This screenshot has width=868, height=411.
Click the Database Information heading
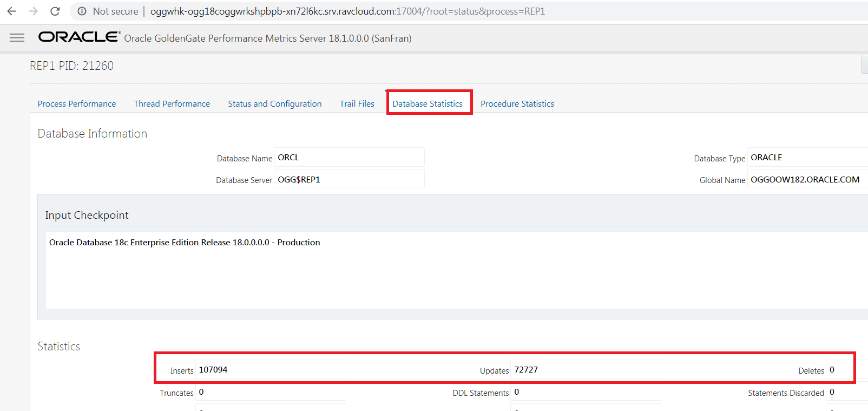[x=93, y=134]
